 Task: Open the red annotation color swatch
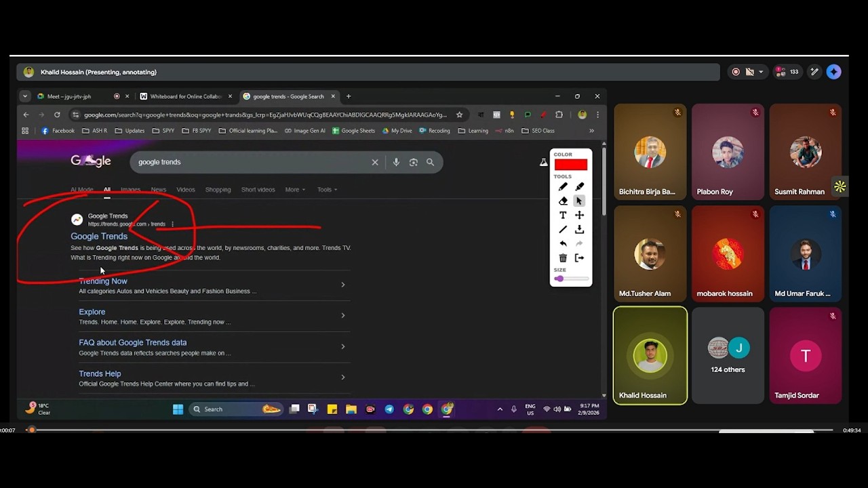[571, 165]
